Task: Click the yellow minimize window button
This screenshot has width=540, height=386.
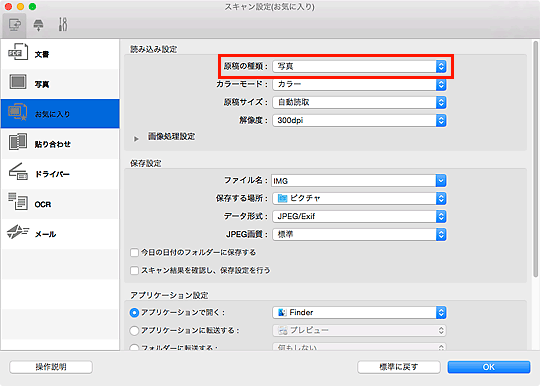Action: (x=20, y=7)
